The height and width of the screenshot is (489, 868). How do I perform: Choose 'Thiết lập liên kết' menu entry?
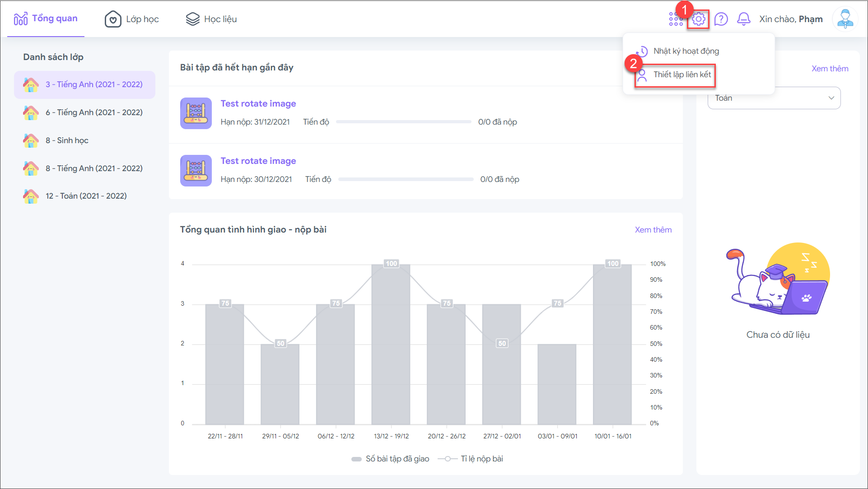[682, 75]
